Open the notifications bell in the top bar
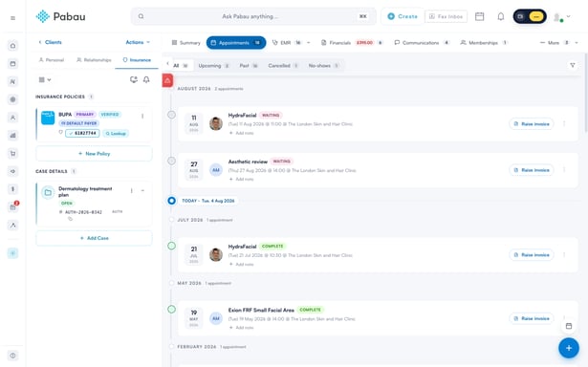The width and height of the screenshot is (588, 367). click(x=501, y=16)
